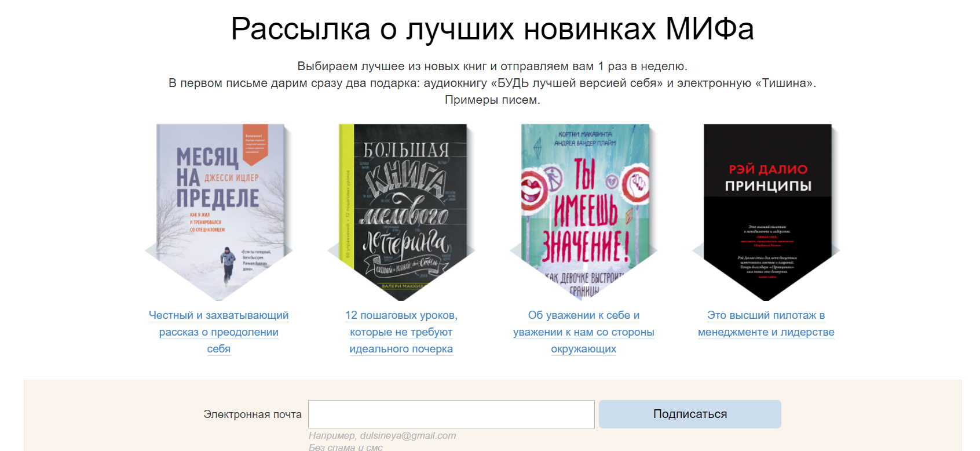Click the heading «Рассылка о лучших новинках МИФа»
This screenshot has height=451, width=980.
pos(492,28)
